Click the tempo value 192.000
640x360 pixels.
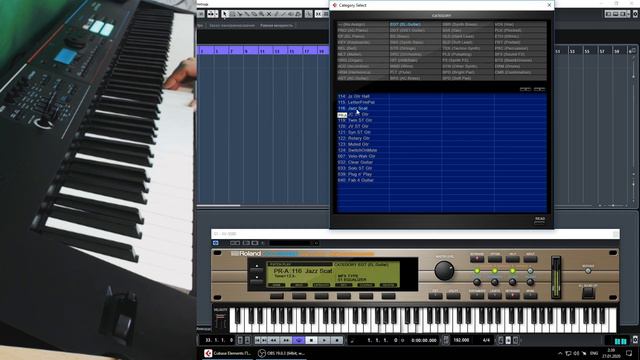(x=461, y=340)
